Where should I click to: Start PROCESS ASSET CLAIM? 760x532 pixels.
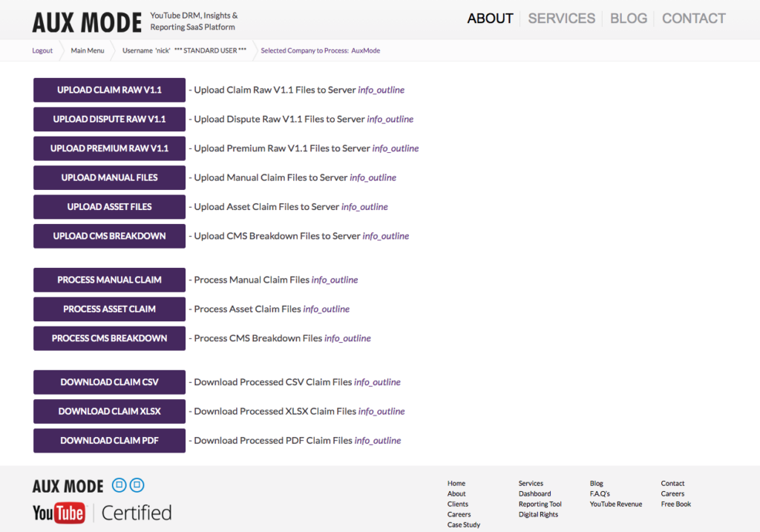(x=110, y=309)
